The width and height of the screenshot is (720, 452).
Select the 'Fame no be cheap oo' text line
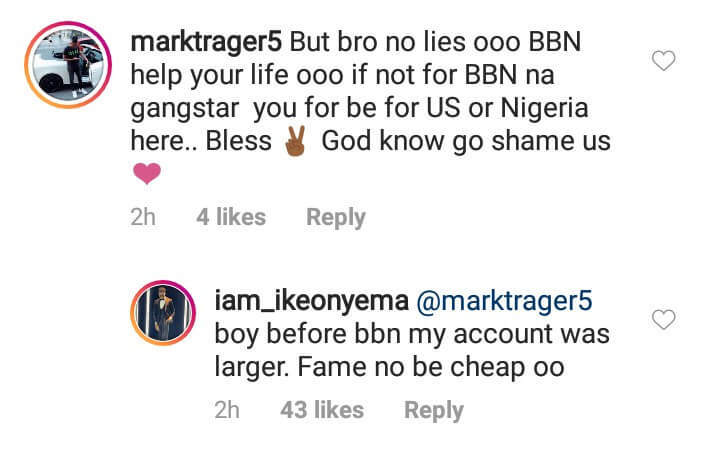[431, 367]
